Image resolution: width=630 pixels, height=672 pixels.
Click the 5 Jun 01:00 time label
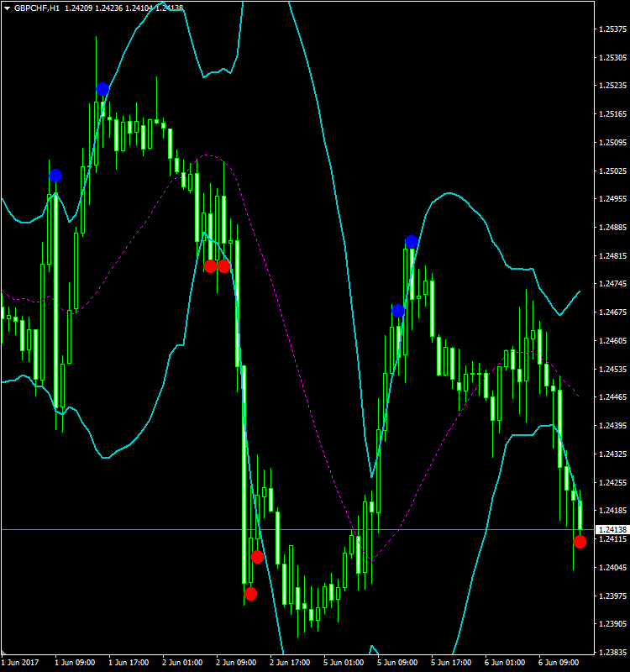(x=344, y=663)
